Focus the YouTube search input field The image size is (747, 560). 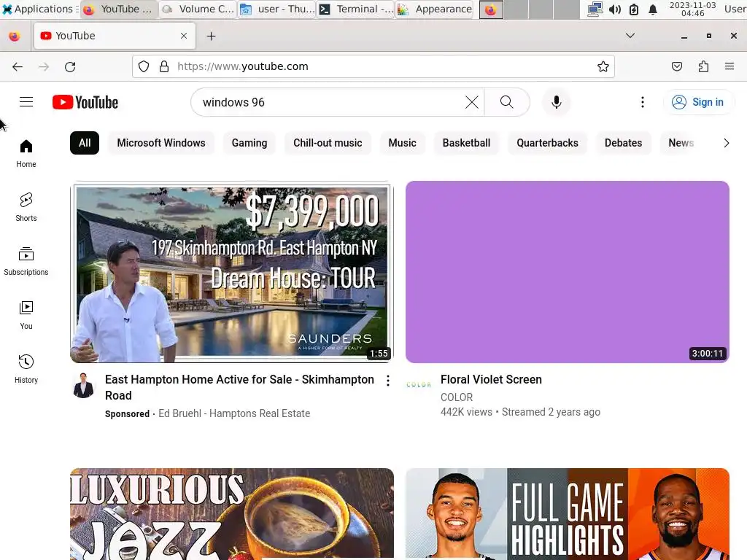[x=329, y=102]
